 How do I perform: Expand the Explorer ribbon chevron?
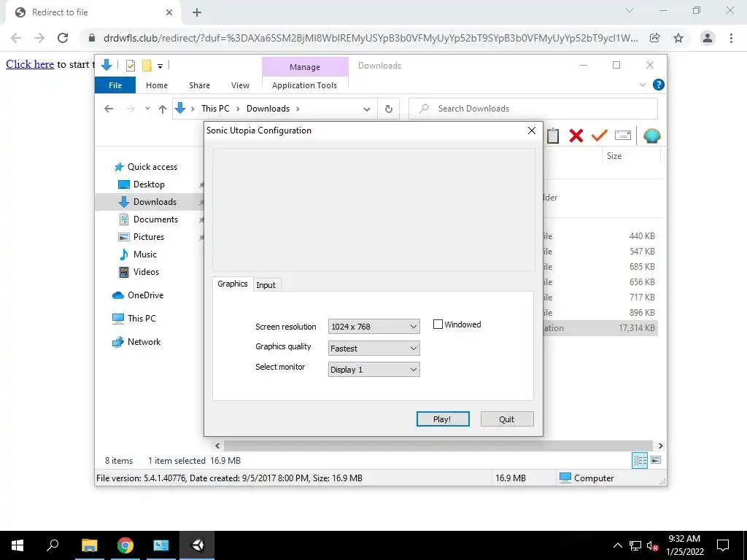click(x=642, y=85)
